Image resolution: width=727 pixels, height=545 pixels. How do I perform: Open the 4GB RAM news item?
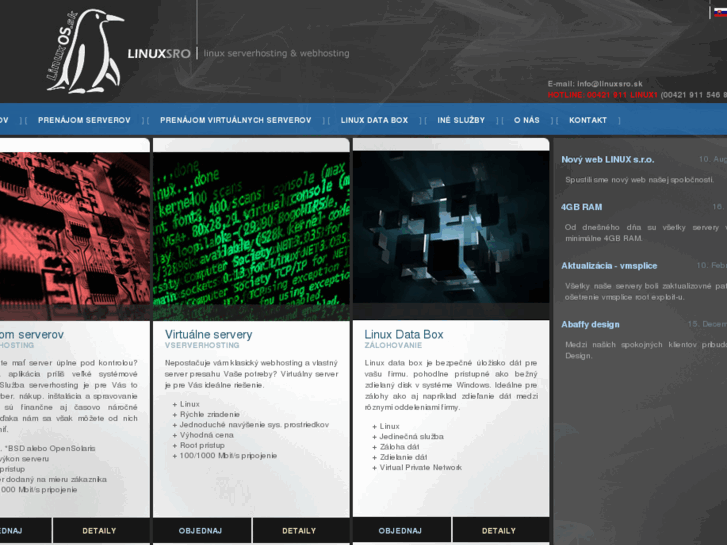[x=581, y=207]
